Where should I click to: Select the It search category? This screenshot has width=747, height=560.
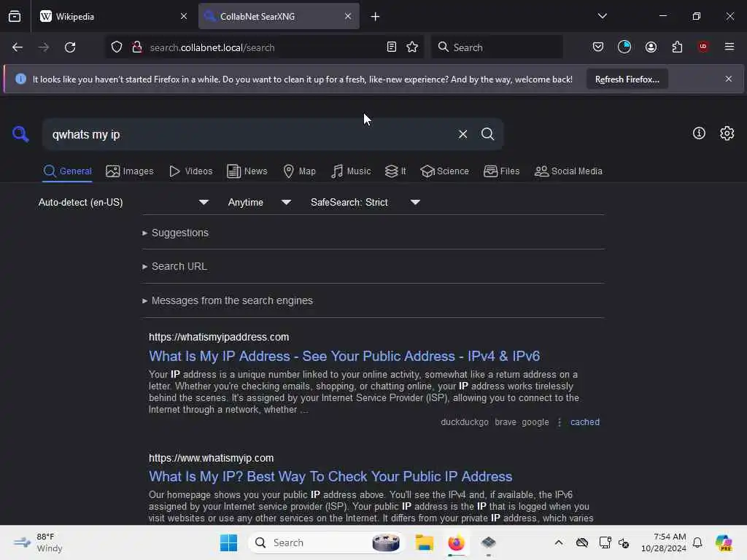pyautogui.click(x=395, y=171)
